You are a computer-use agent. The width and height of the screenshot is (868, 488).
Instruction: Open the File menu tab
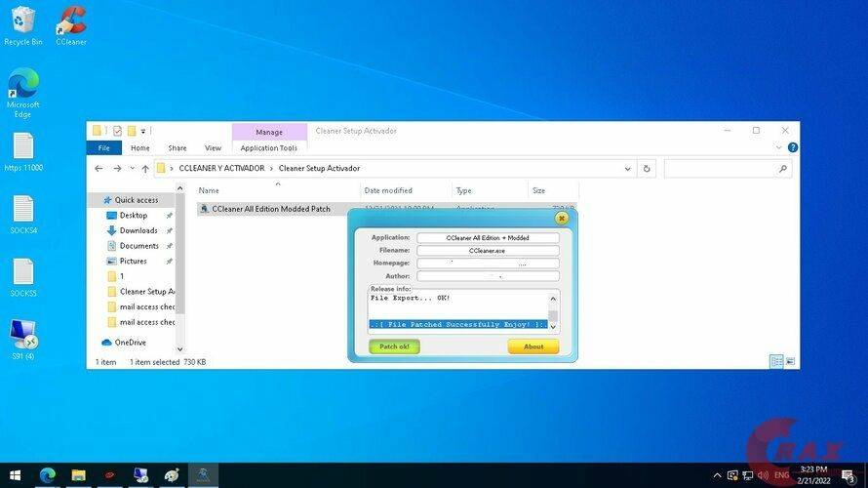coord(104,148)
